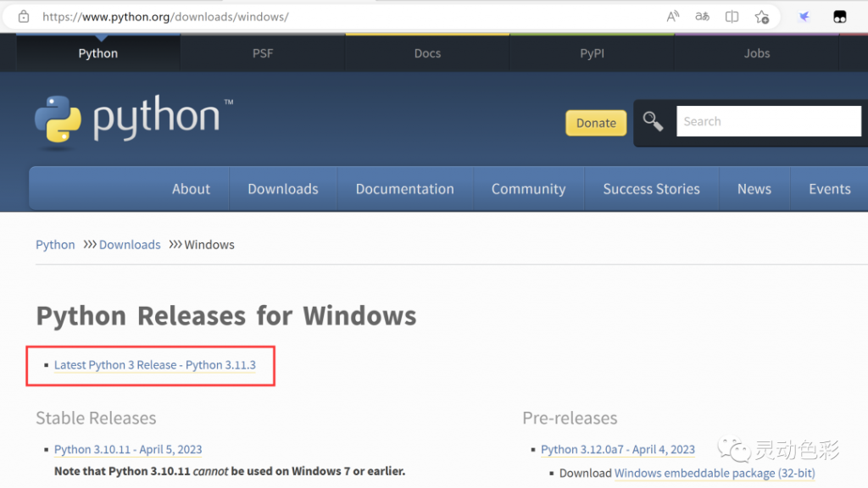Click the blue bird extension icon

pyautogui.click(x=804, y=17)
